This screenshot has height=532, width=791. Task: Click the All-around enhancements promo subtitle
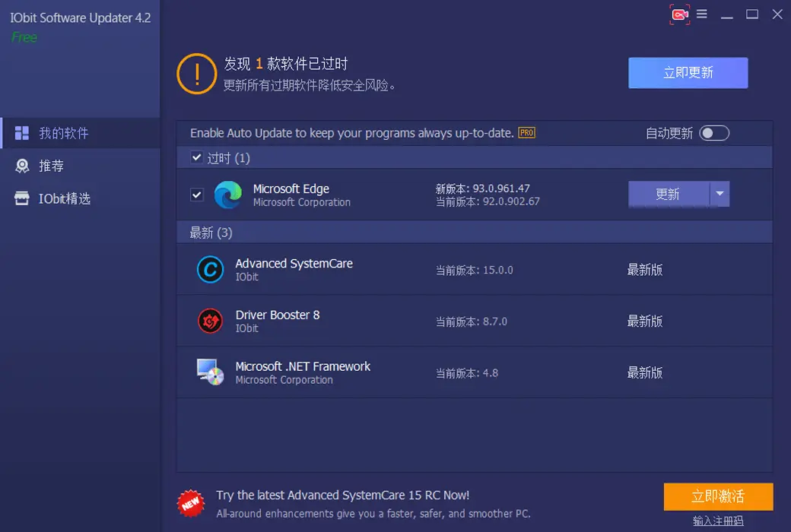373,513
